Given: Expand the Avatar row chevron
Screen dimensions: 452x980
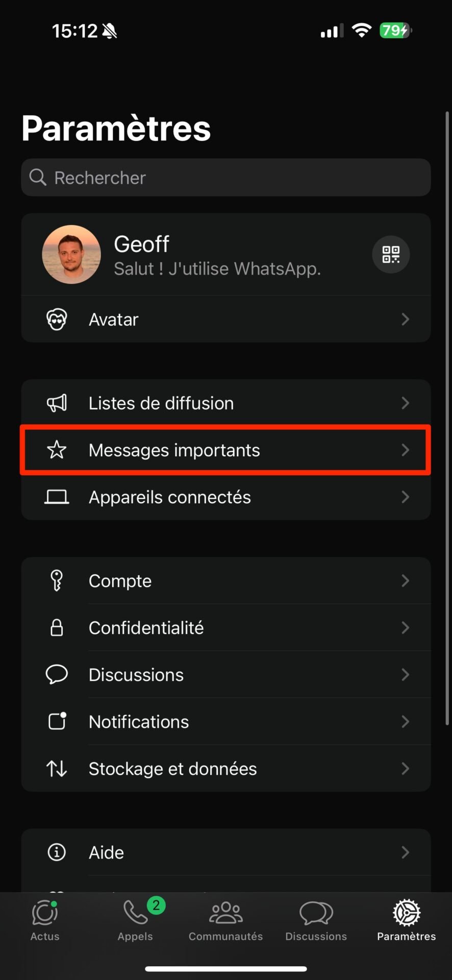Looking at the screenshot, I should point(406,320).
